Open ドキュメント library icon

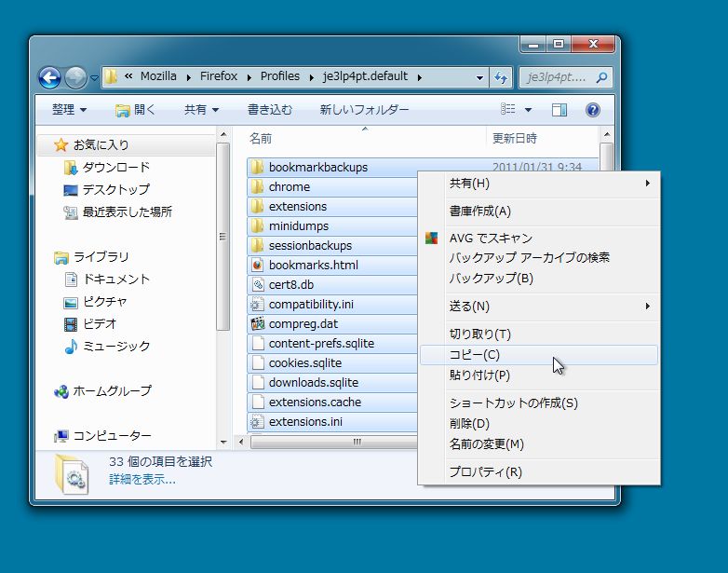coord(71,280)
